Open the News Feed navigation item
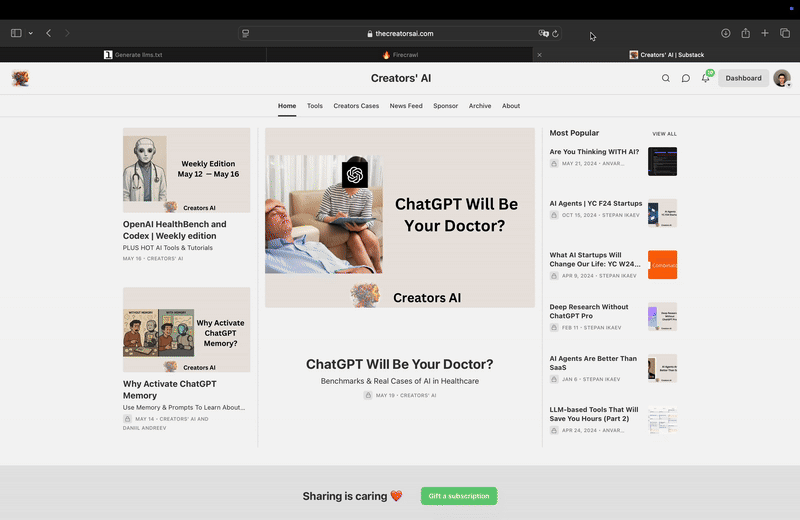The image size is (800, 520). 406,106
